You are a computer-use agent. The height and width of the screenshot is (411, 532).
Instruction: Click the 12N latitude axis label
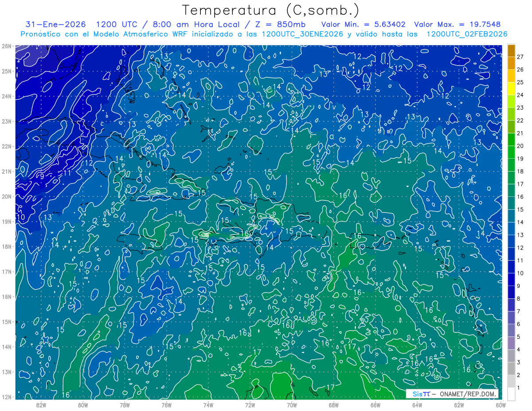pos(7,397)
